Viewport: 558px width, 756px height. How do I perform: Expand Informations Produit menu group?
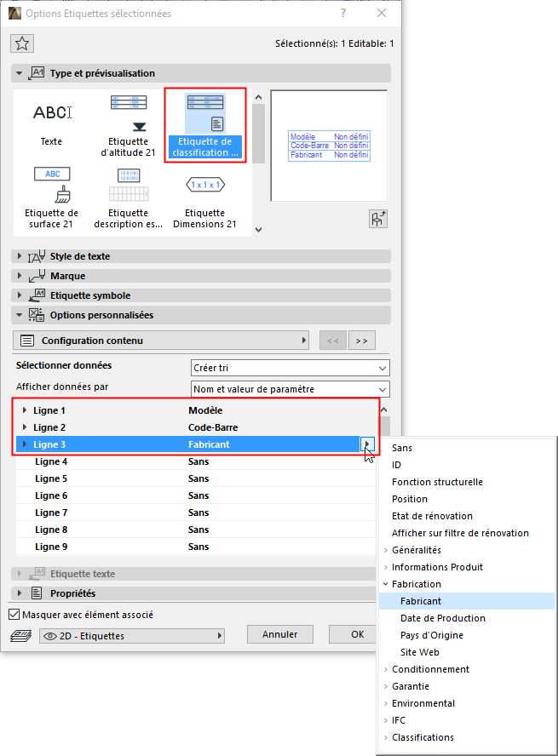pos(385,567)
